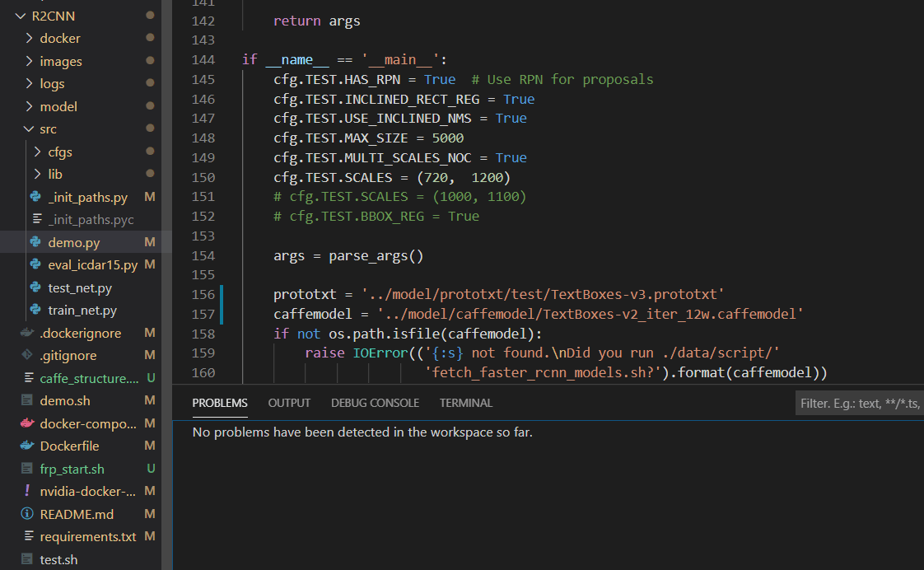Click the whale icon beside Dockerfile
Image resolution: width=924 pixels, height=570 pixels.
pyautogui.click(x=27, y=446)
